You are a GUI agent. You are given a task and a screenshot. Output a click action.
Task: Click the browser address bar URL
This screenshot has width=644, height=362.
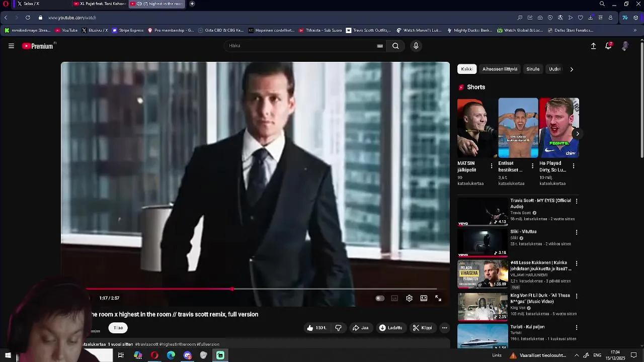click(72, 18)
